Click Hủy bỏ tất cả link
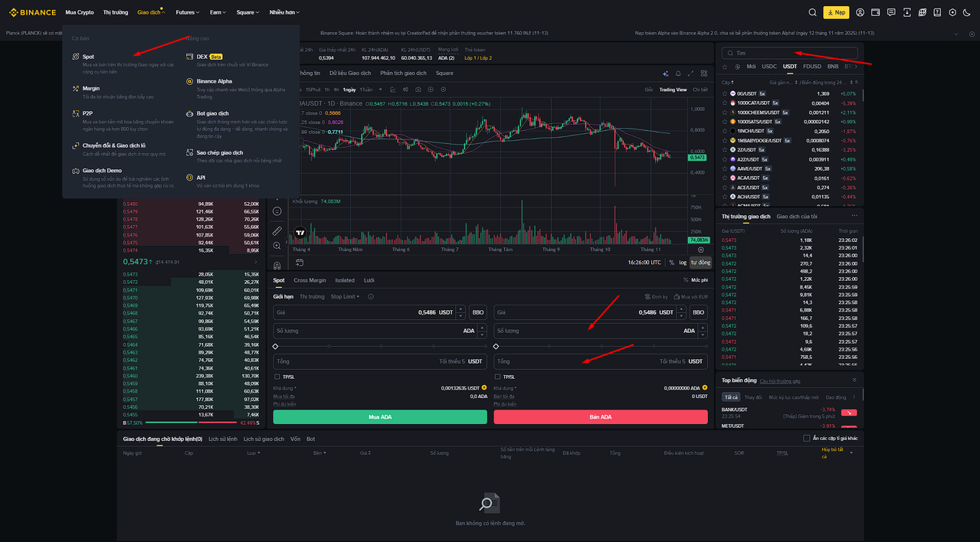The height and width of the screenshot is (542, 980). (833, 452)
